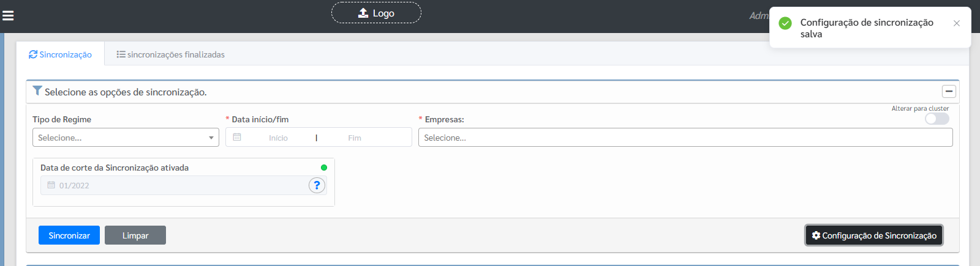Click the Início date field
Screen dimensions: 980x266
click(x=278, y=138)
